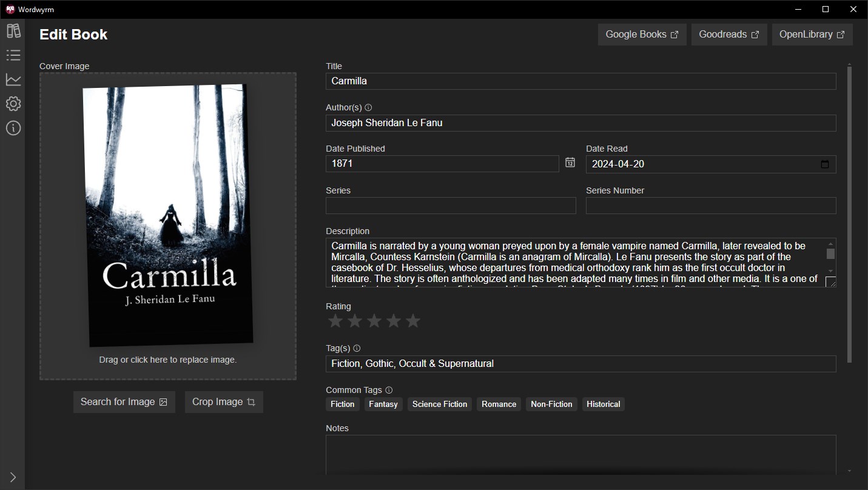Open Goodreads external link
868x490 pixels.
[729, 35]
